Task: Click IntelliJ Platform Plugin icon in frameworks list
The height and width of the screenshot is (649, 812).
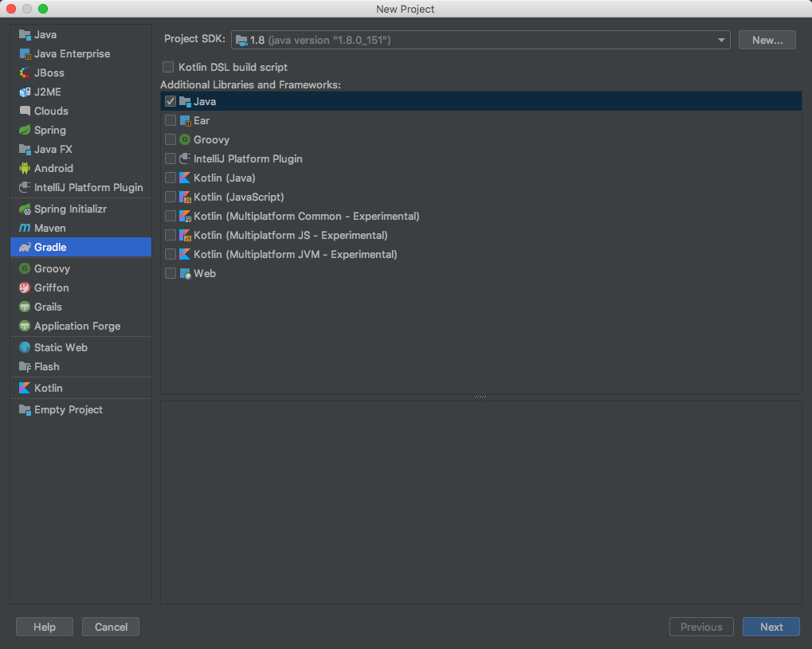Action: tap(185, 159)
